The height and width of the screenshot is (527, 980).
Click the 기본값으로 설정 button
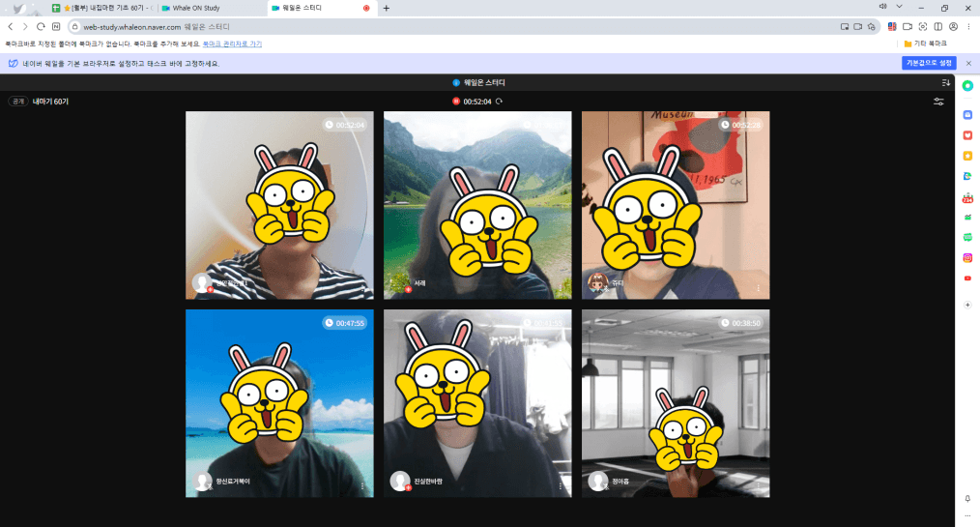(x=928, y=63)
